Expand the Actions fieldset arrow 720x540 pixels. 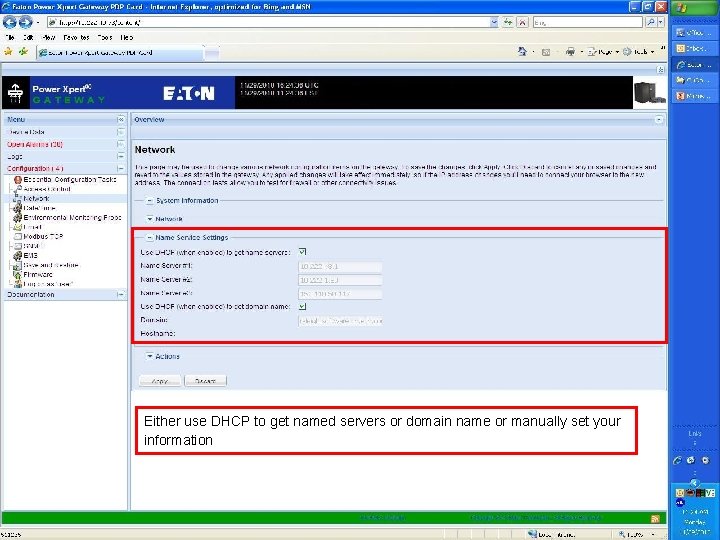149,356
